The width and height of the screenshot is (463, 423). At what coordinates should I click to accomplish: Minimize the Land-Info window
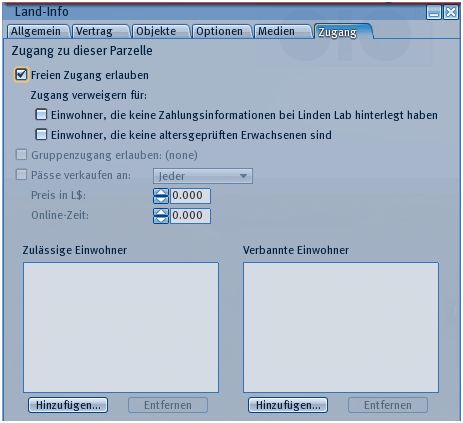pyautogui.click(x=434, y=13)
